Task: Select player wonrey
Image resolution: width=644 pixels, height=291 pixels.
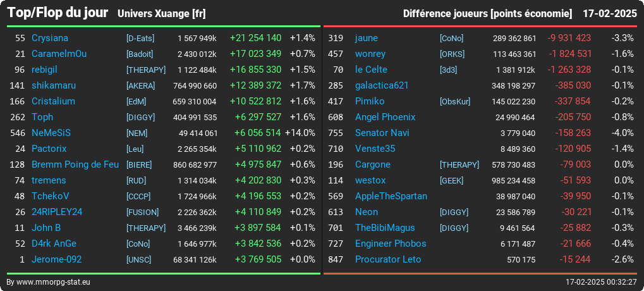Action: click(370, 54)
